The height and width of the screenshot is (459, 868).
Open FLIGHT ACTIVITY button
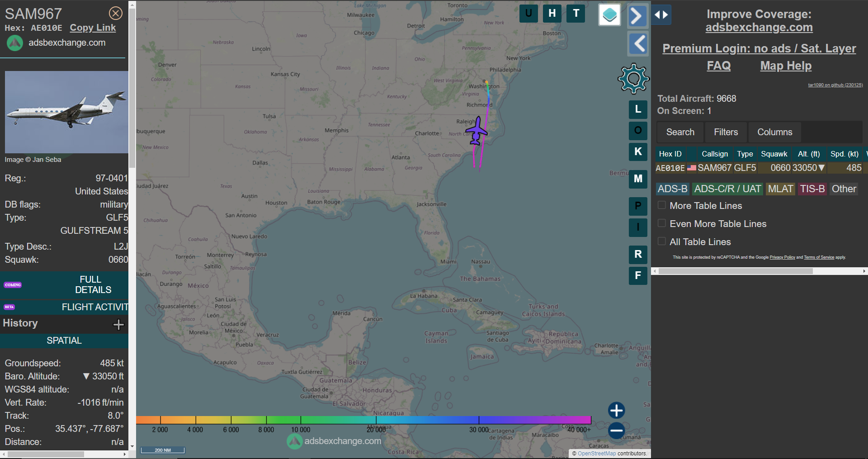pos(64,307)
